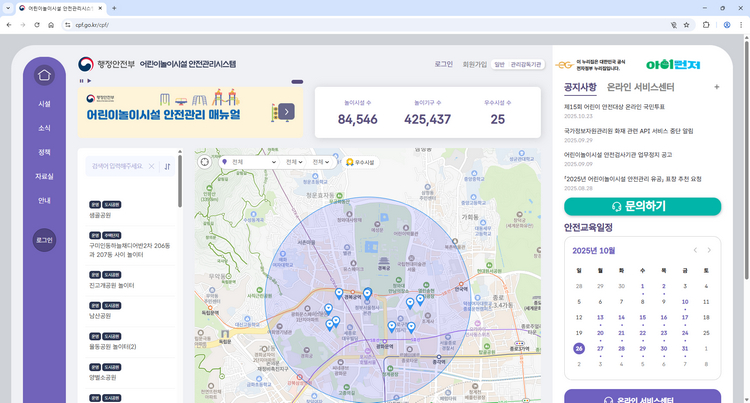
Task: Open the first 전체 dropdown with pin icon
Action: (x=250, y=161)
